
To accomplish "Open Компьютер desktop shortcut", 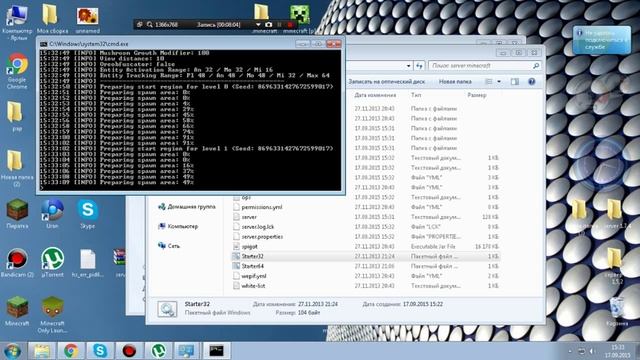I will pyautogui.click(x=17, y=22).
